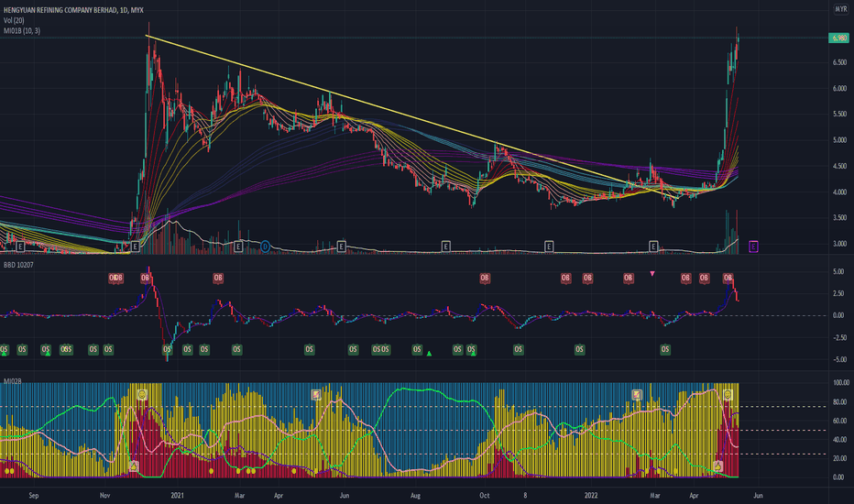Click the OB label near February 2021 in BBD
854x504 pixels.
pyautogui.click(x=218, y=278)
